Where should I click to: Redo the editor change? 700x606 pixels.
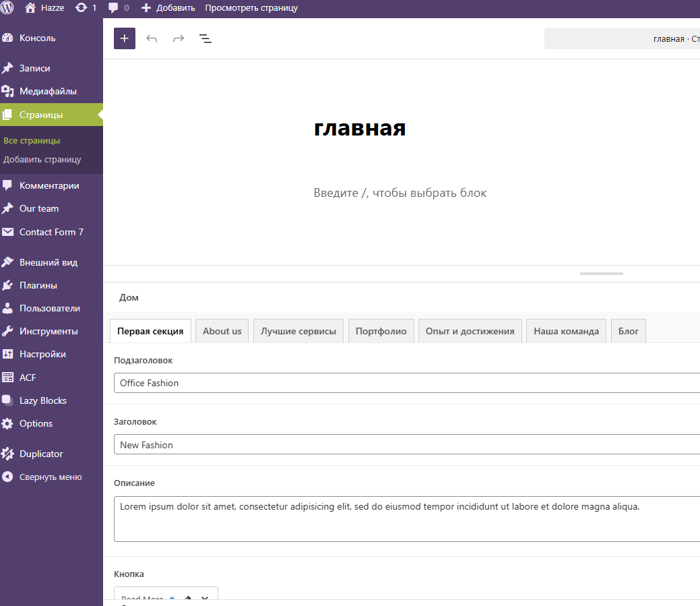179,38
